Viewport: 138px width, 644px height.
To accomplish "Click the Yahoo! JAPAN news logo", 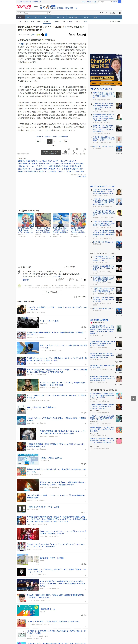I will (x=27, y=7).
